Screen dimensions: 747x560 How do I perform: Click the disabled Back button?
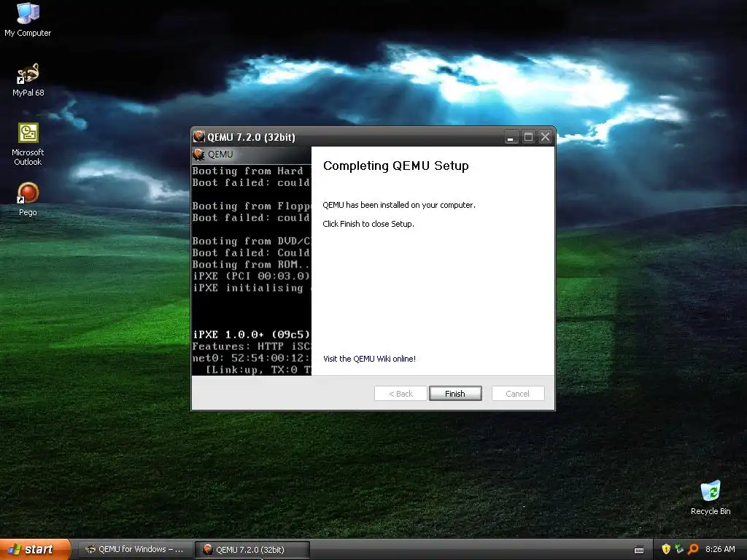point(400,393)
